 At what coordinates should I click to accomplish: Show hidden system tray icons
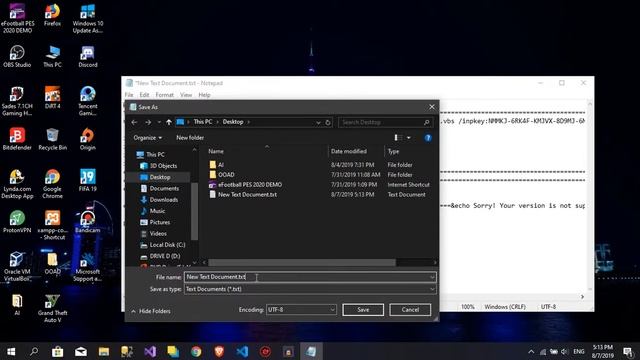click(531, 351)
